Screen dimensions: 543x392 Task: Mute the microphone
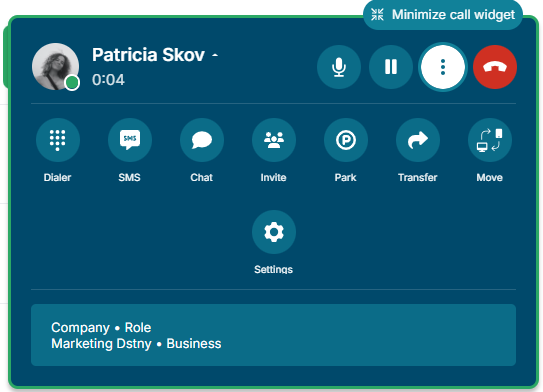tap(339, 67)
